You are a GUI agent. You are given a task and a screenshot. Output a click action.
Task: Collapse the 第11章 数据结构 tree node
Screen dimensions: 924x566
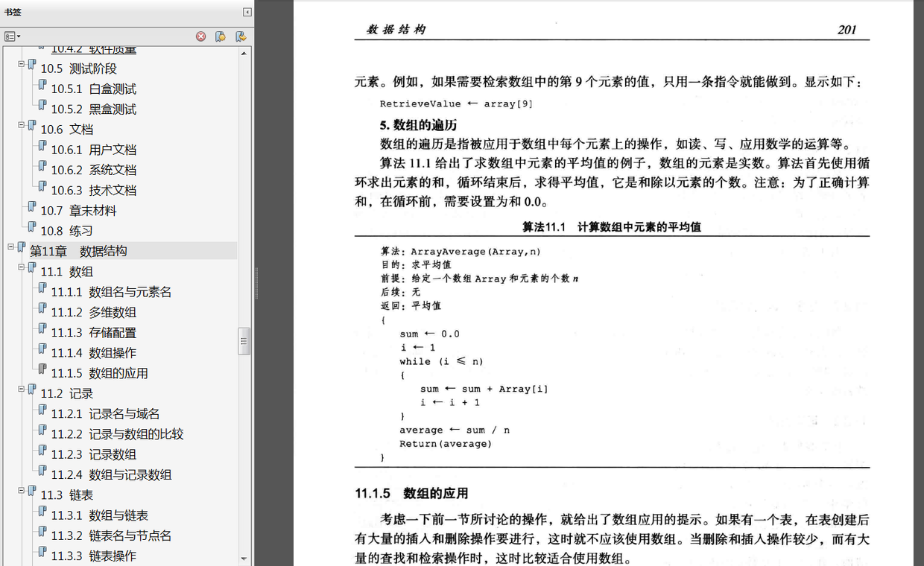click(11, 247)
